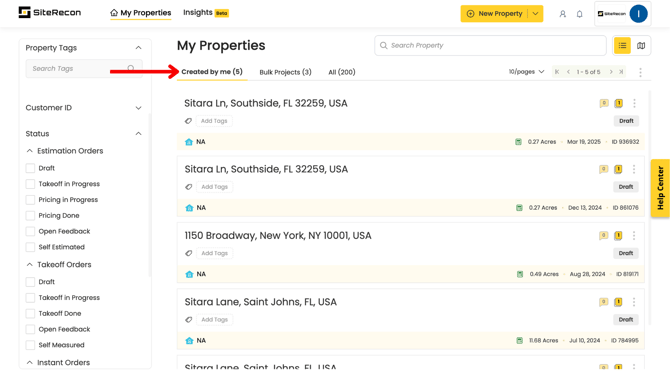Go to first page of results
Screen dimensions: 670x377
click(x=557, y=72)
